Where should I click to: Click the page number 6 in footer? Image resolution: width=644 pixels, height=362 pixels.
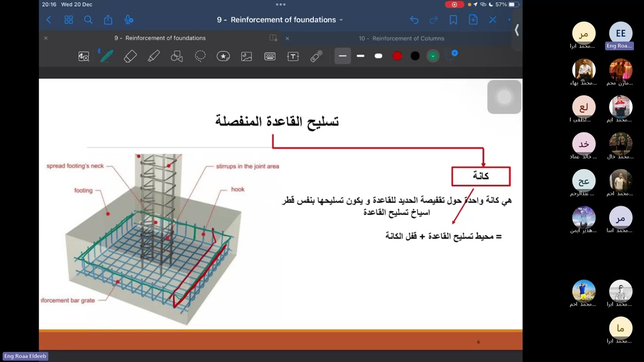click(478, 342)
